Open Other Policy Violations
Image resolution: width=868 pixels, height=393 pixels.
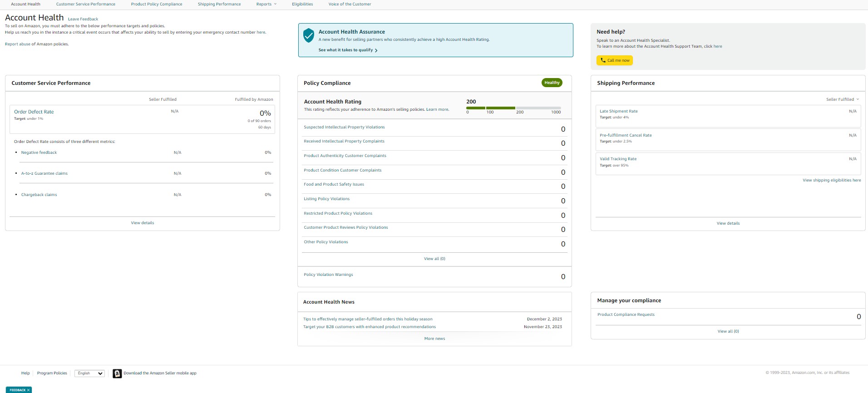326,242
